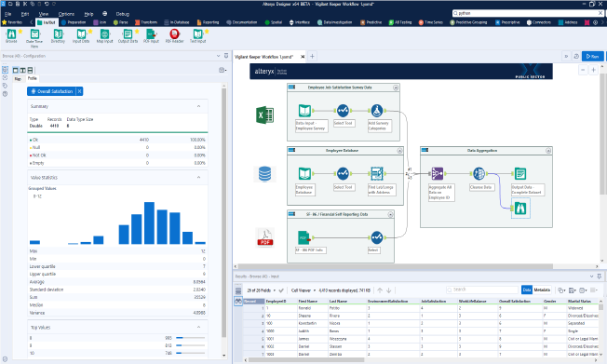Add a new workflow tab
607x364 pixels.
pyautogui.click(x=312, y=57)
